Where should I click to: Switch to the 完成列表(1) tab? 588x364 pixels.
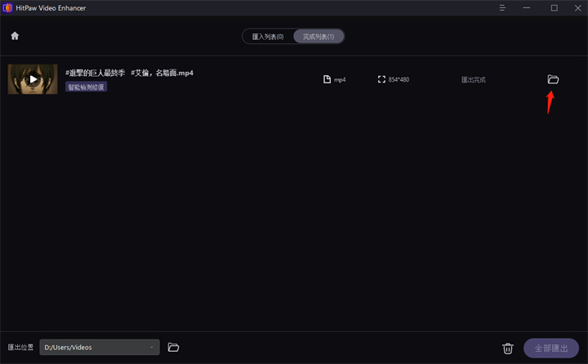pyautogui.click(x=318, y=37)
